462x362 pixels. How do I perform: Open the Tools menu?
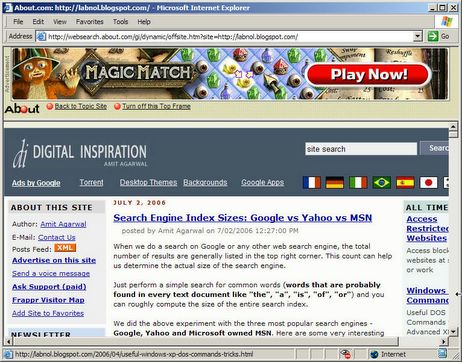tap(120, 22)
